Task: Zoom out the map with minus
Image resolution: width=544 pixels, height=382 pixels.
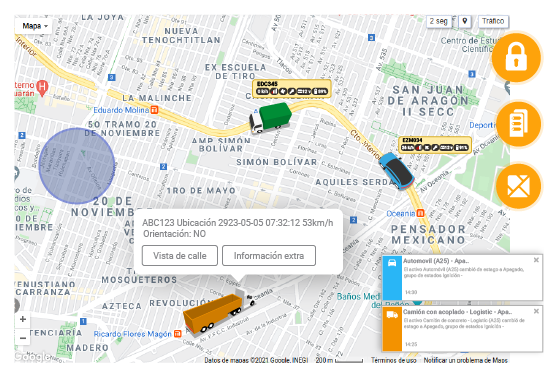Action: coord(23,338)
